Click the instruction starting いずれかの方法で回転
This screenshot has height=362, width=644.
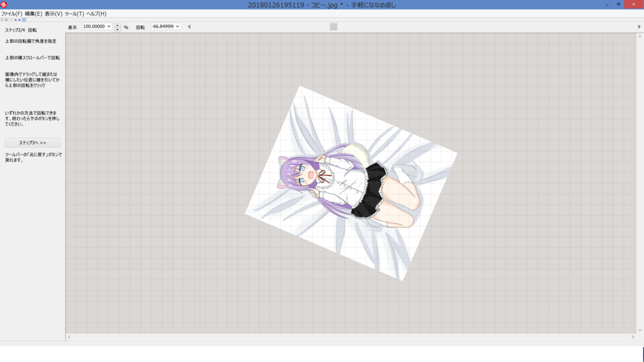[x=32, y=118]
